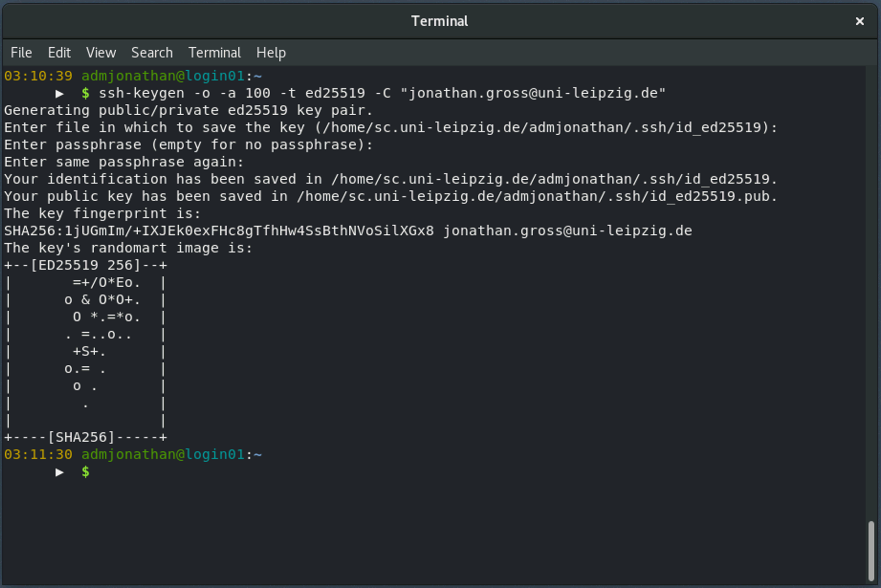Open the Search menu
The image size is (881, 588).
[x=152, y=53]
